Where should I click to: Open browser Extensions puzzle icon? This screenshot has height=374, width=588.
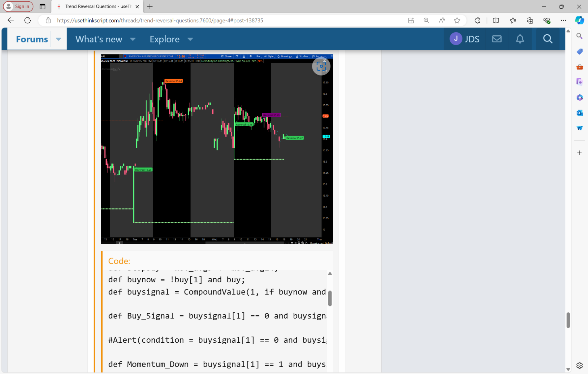pyautogui.click(x=478, y=20)
